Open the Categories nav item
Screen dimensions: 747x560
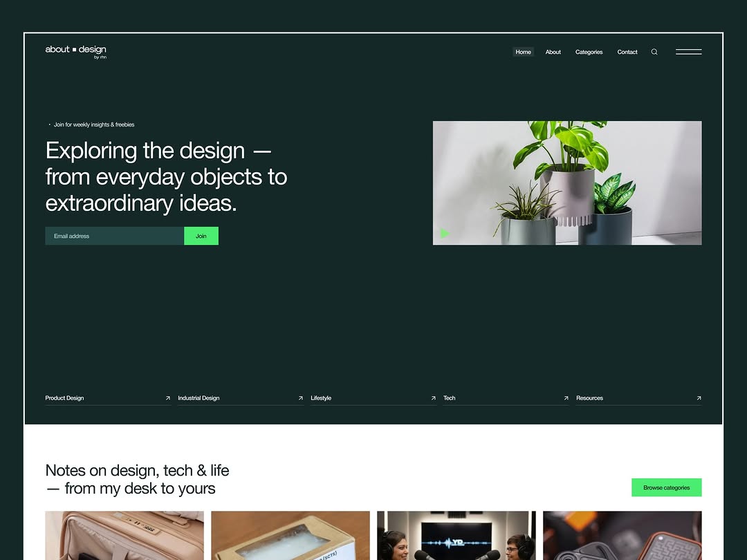point(589,52)
